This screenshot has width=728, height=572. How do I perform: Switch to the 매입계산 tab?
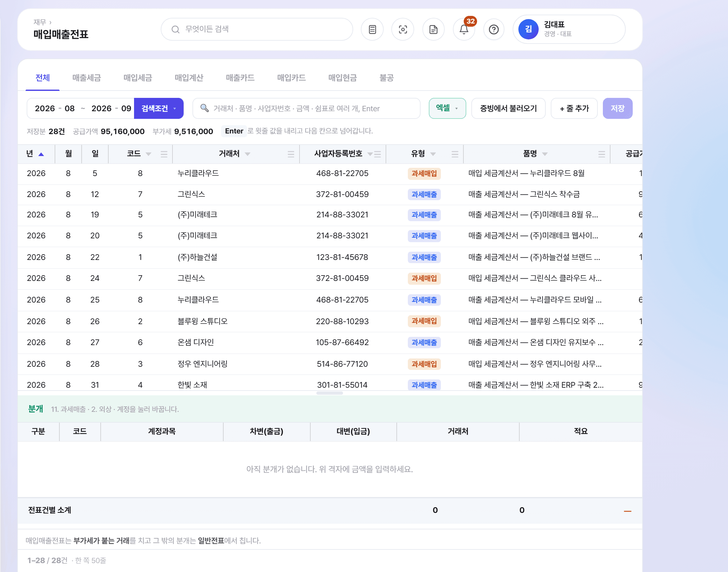[189, 78]
